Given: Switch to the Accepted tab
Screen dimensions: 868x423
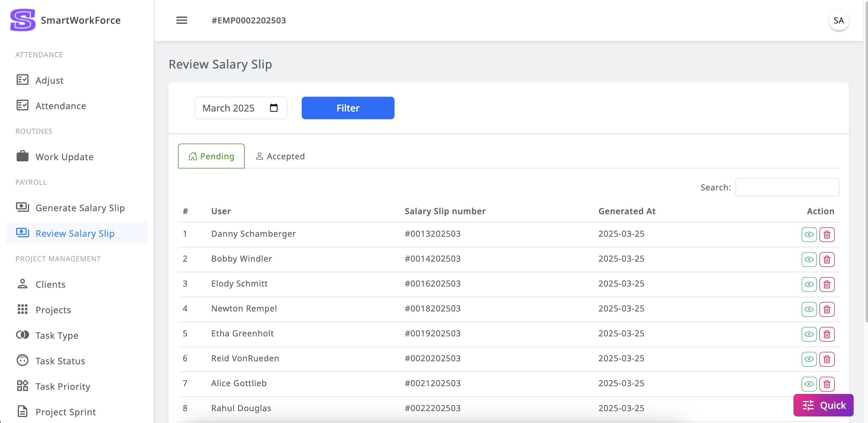Looking at the screenshot, I should pyautogui.click(x=280, y=156).
